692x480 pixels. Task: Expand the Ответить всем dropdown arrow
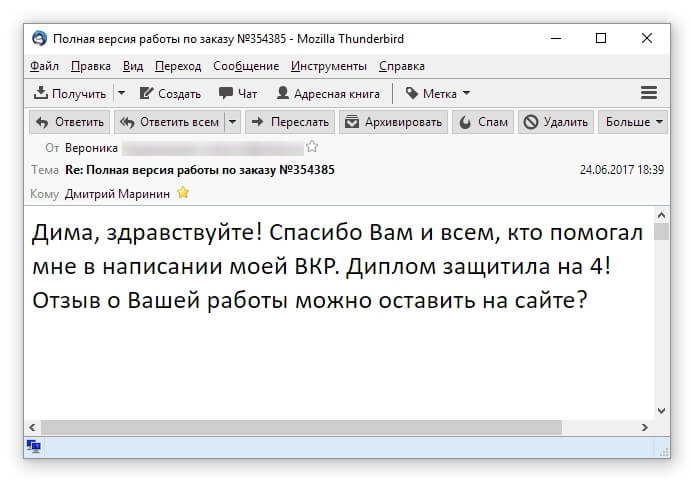233,122
